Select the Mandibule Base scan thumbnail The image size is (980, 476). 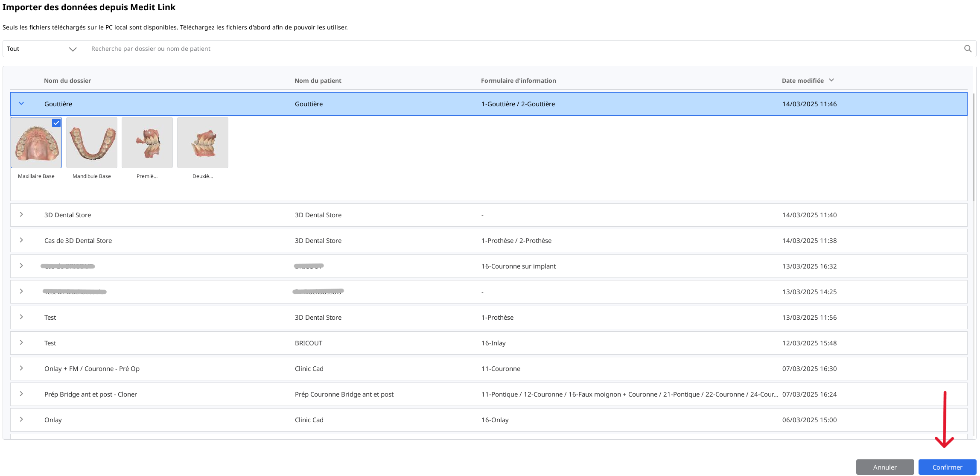point(92,143)
